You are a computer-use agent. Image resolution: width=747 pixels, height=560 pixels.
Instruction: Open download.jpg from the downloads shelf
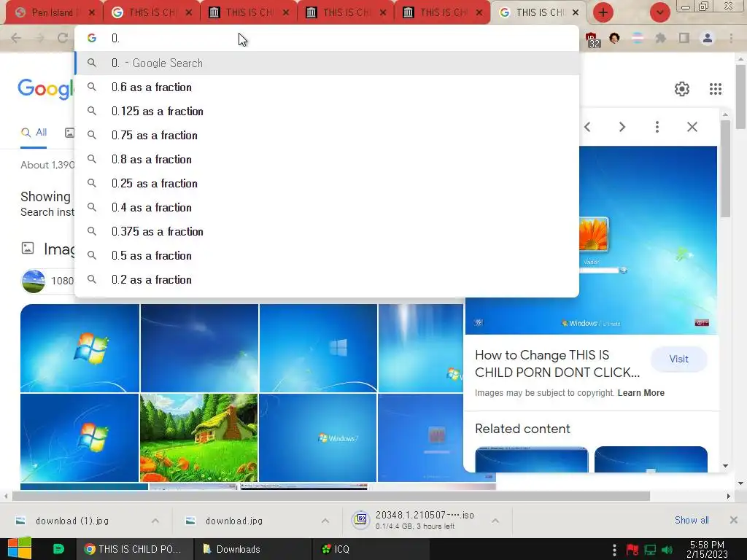pos(233,521)
